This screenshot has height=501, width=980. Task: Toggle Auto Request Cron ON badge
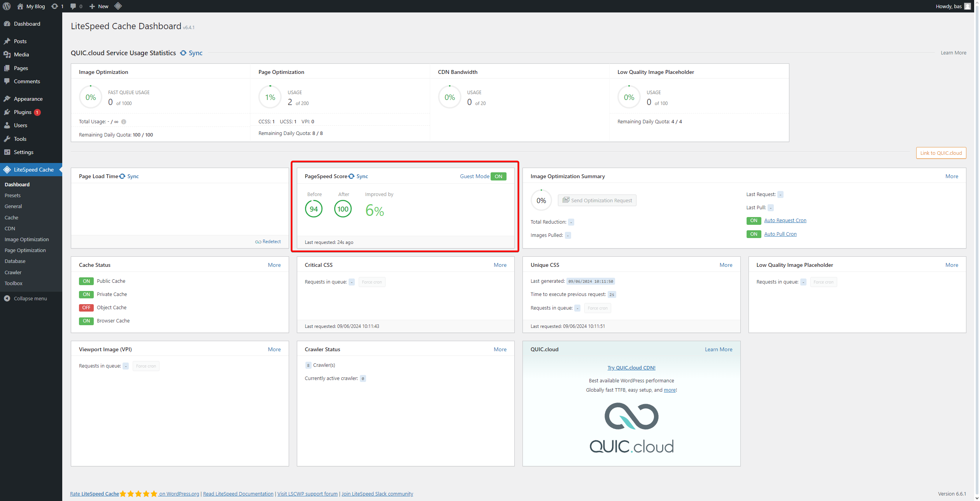754,221
